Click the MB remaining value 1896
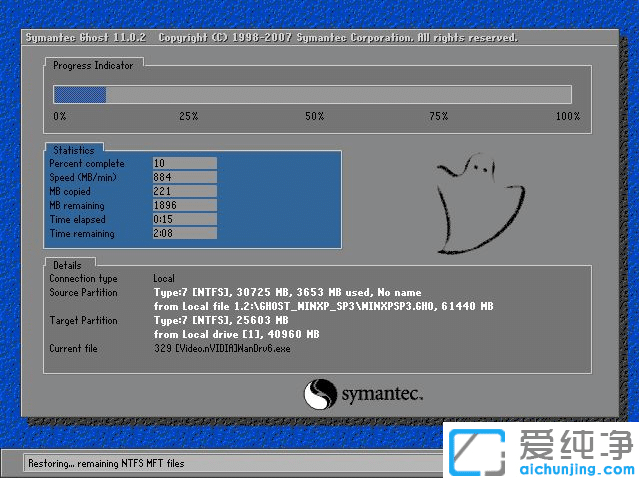Screen dimensions: 643x482 coord(185,205)
